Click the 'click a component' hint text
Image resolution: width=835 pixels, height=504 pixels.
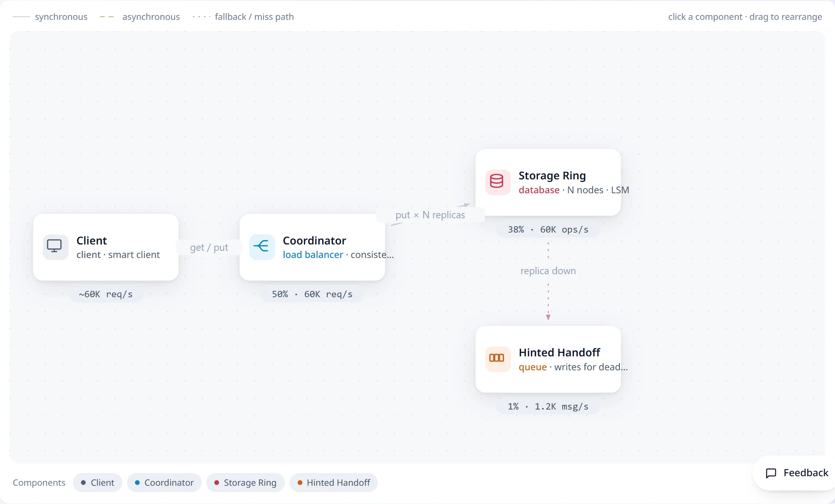tap(705, 17)
